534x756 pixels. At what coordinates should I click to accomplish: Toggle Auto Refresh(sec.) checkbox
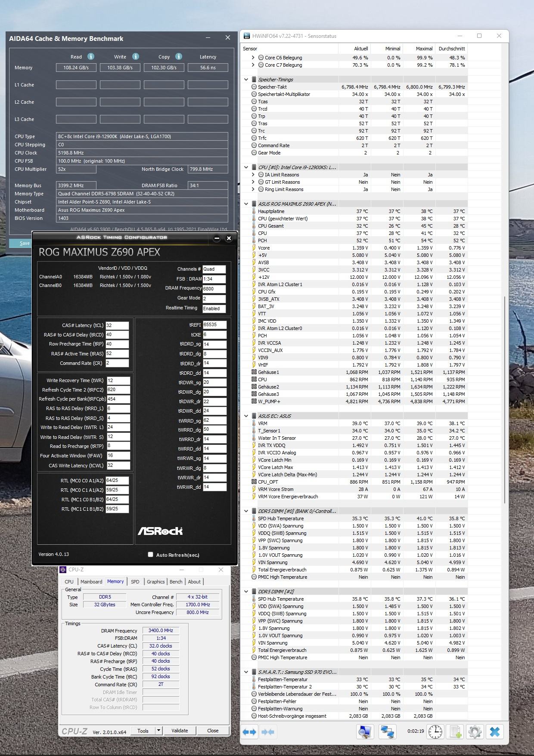coord(150,555)
